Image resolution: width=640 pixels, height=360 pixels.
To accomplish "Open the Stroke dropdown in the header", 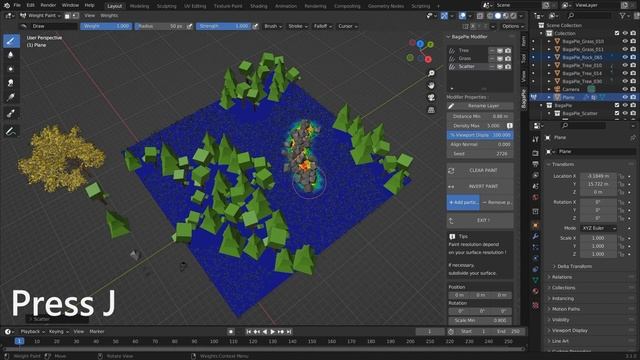I will 298,26.
